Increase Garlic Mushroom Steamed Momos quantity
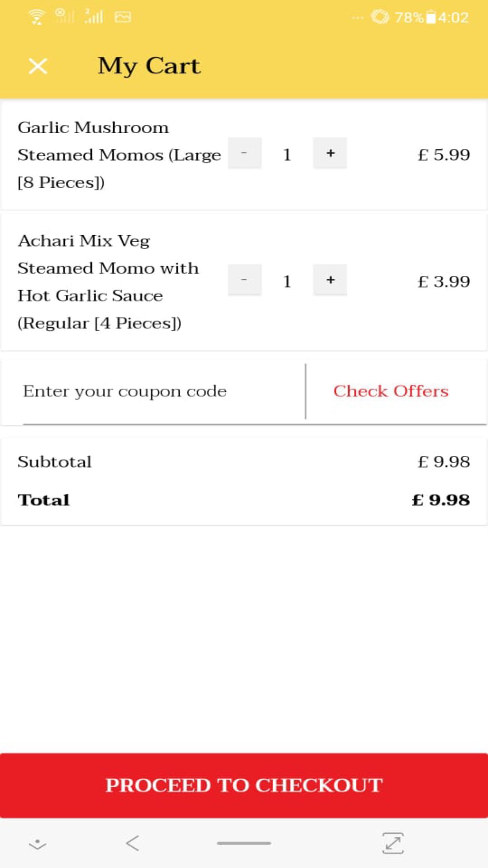 pyautogui.click(x=330, y=153)
